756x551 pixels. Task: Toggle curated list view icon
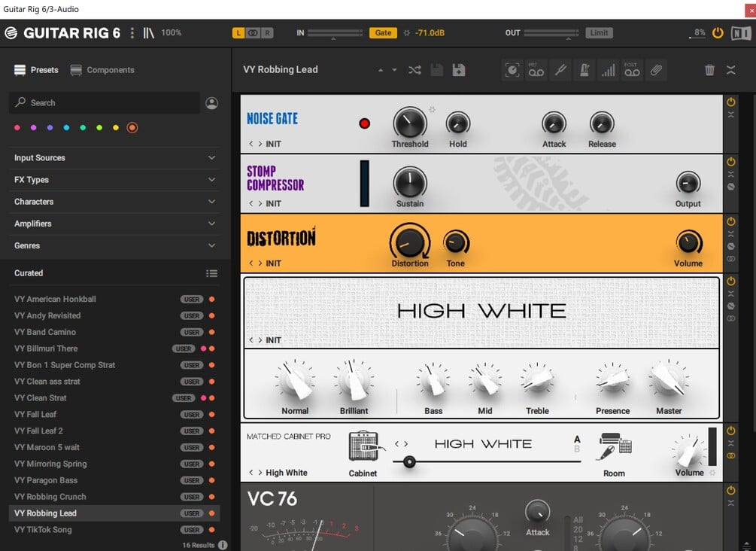pos(211,273)
